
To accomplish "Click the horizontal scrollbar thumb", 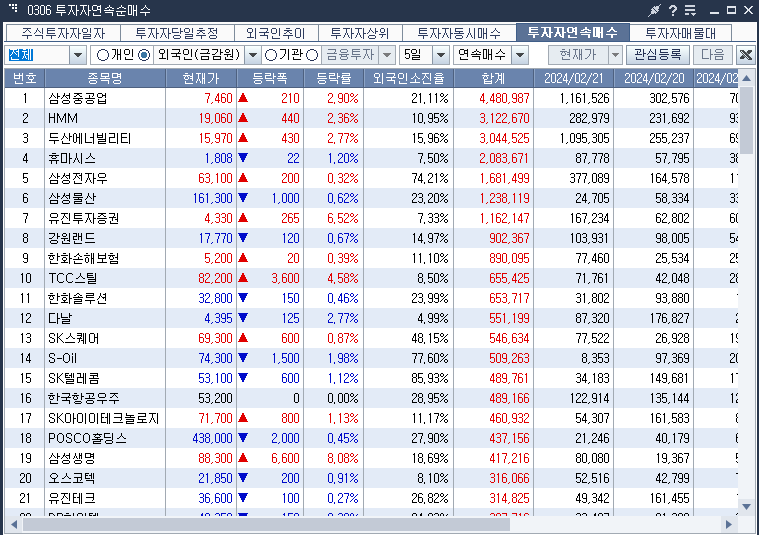I will [x=266, y=524].
